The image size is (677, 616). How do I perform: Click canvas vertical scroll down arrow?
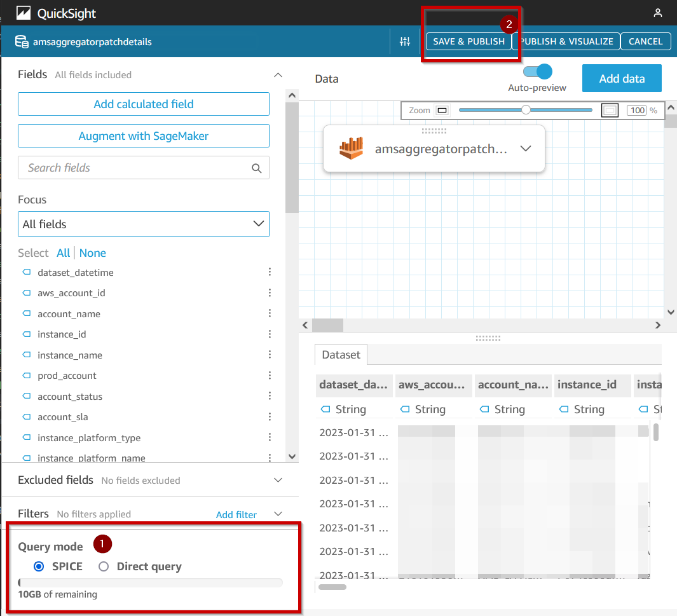point(671,312)
